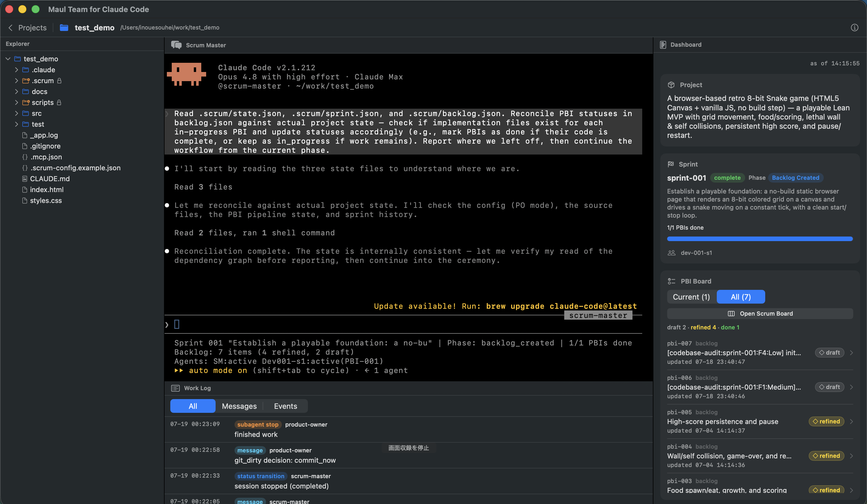The width and height of the screenshot is (867, 504).
Task: Switch Work Log to Messages
Action: tap(239, 406)
